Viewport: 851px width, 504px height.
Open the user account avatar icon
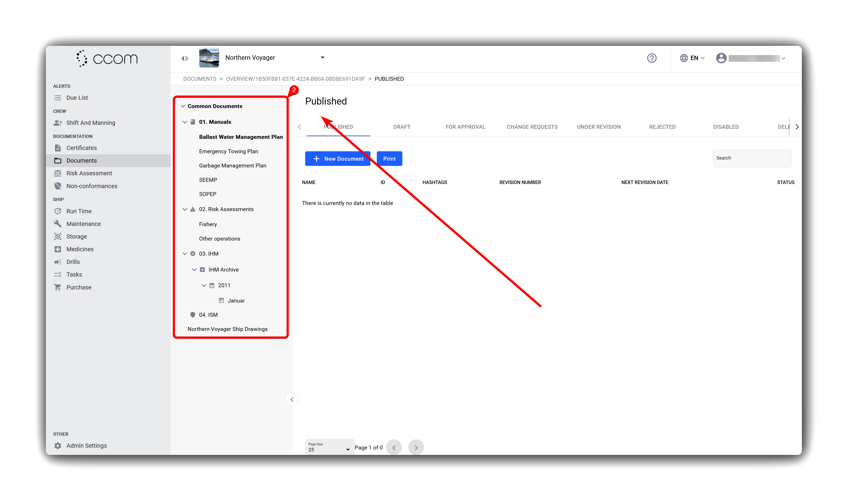[x=721, y=58]
